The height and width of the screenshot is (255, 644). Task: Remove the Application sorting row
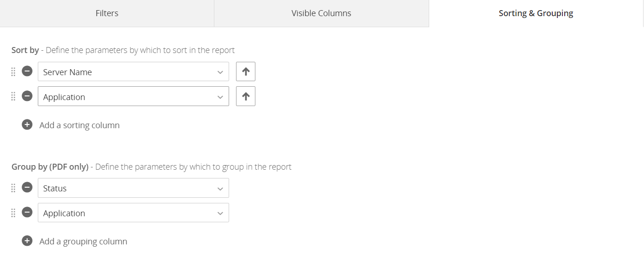pos(27,96)
